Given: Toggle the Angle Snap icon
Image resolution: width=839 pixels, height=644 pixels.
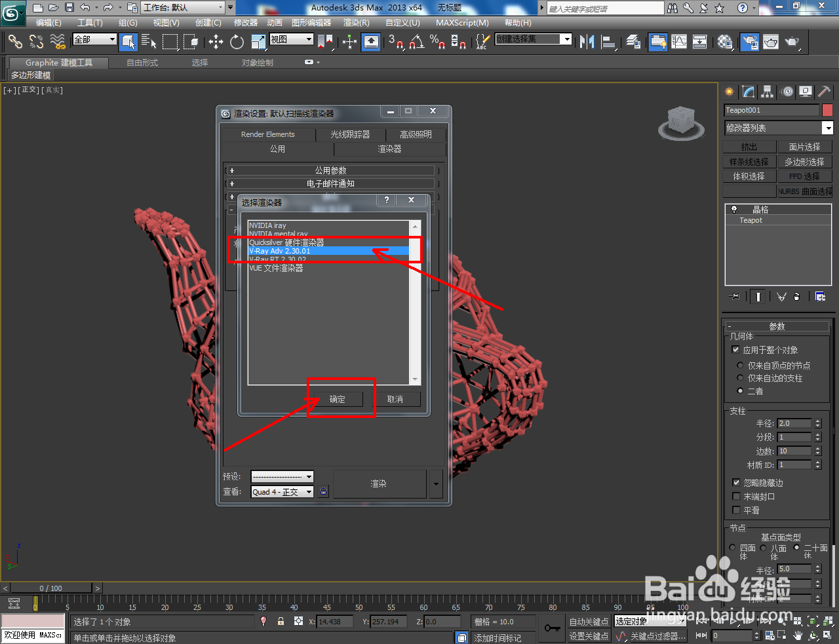Looking at the screenshot, I should (416, 42).
